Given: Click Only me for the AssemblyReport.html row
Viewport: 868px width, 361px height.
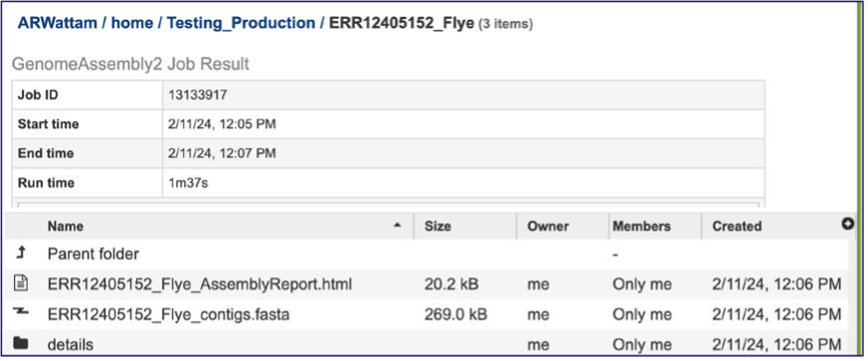Looking at the screenshot, I should pos(641,284).
